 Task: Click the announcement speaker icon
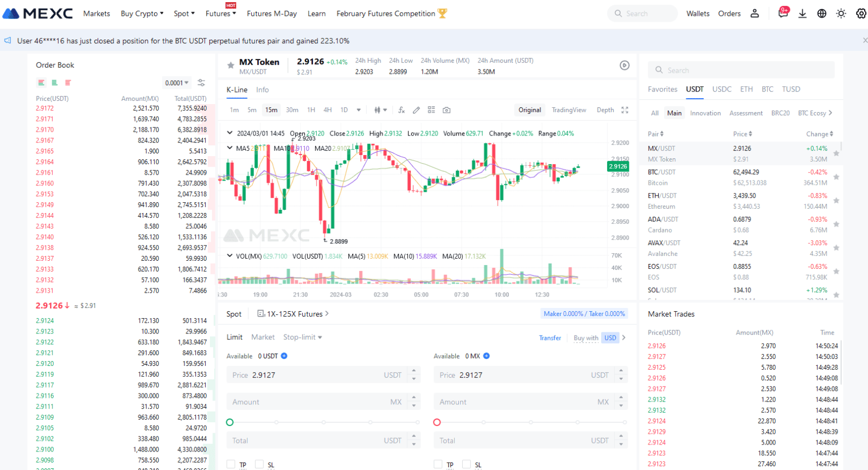[8, 41]
